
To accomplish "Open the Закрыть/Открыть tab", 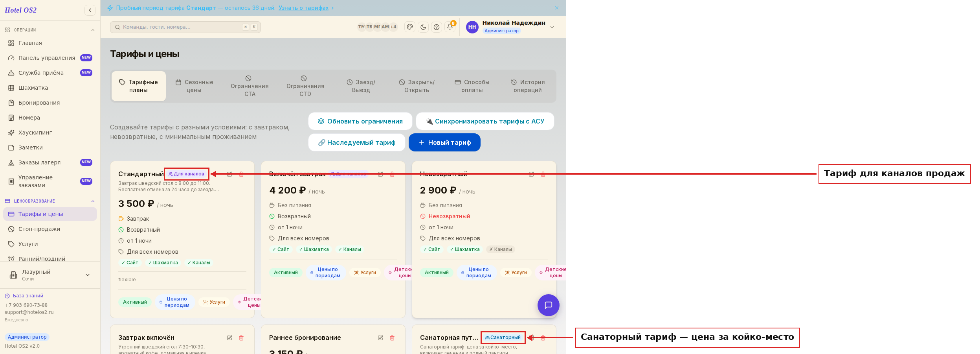I will tap(417, 86).
